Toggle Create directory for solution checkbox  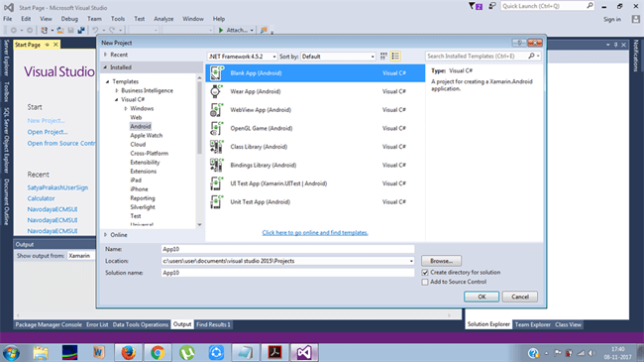point(425,273)
